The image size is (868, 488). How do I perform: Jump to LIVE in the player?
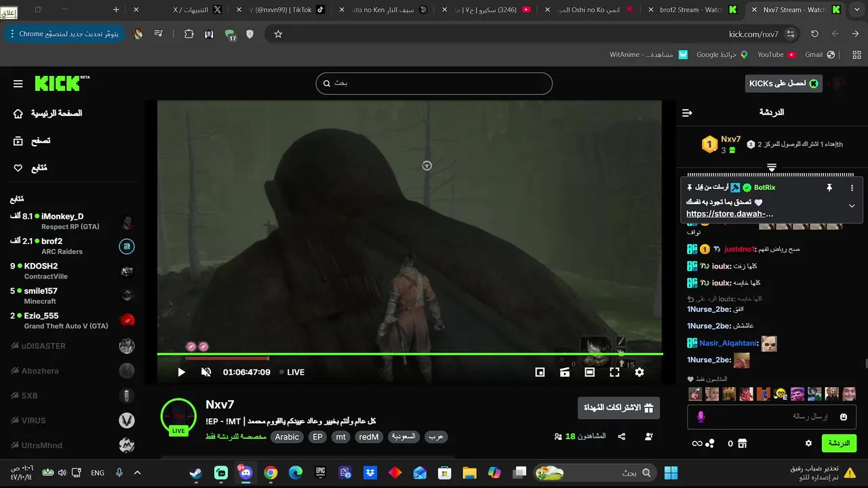292,372
